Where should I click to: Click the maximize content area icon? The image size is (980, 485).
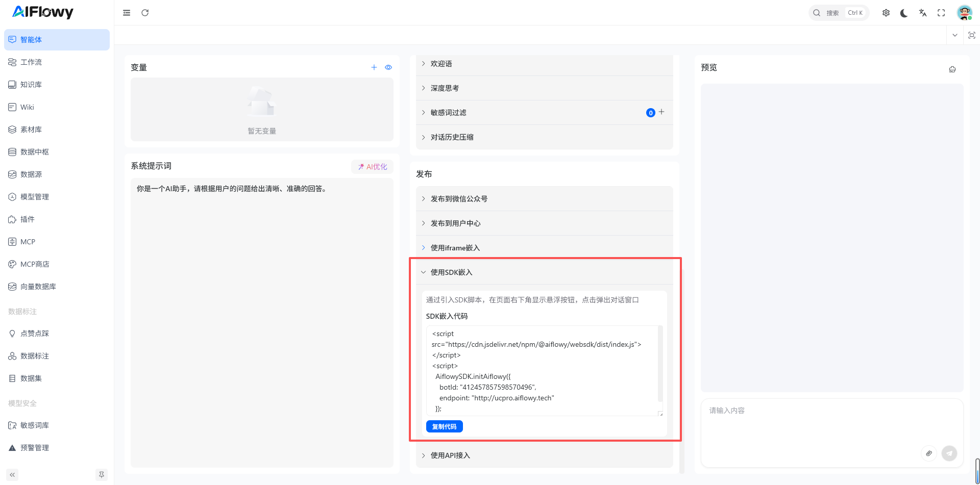click(972, 35)
